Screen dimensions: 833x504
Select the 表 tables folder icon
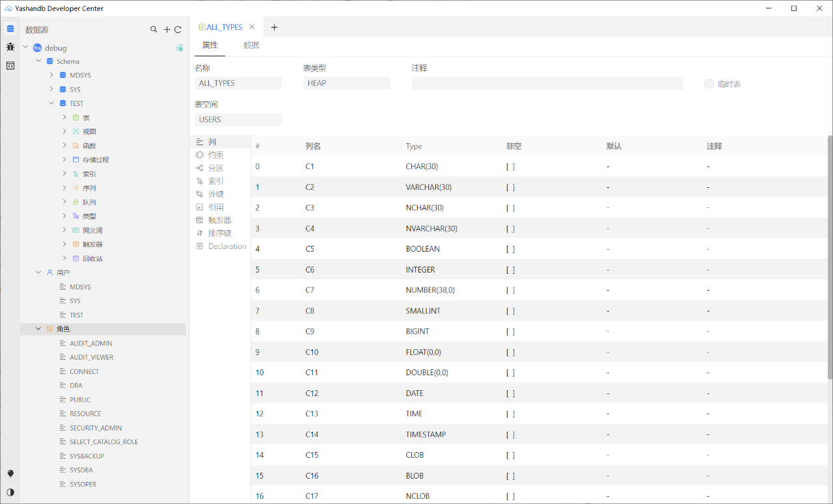(76, 117)
